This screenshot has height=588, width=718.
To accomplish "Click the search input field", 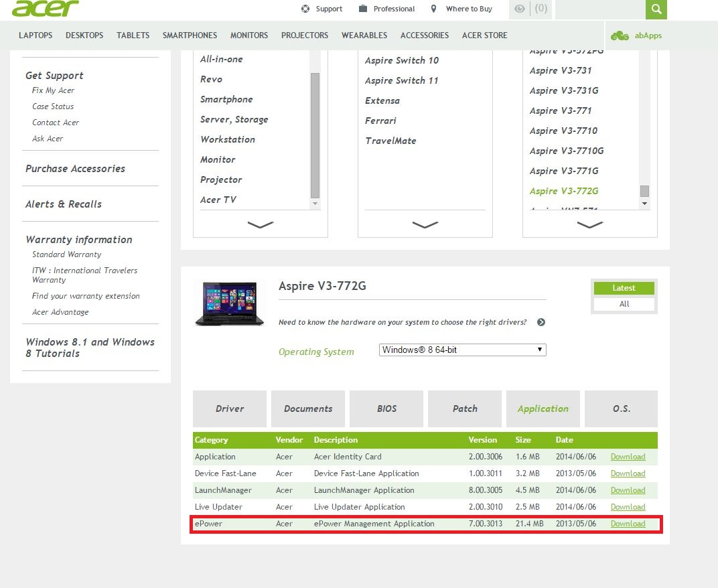I will pos(600,9).
